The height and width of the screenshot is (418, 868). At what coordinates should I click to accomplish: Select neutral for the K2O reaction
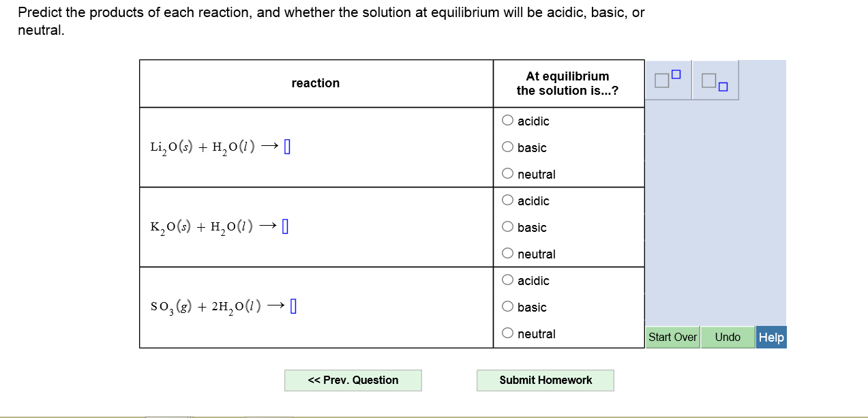pyautogui.click(x=507, y=253)
